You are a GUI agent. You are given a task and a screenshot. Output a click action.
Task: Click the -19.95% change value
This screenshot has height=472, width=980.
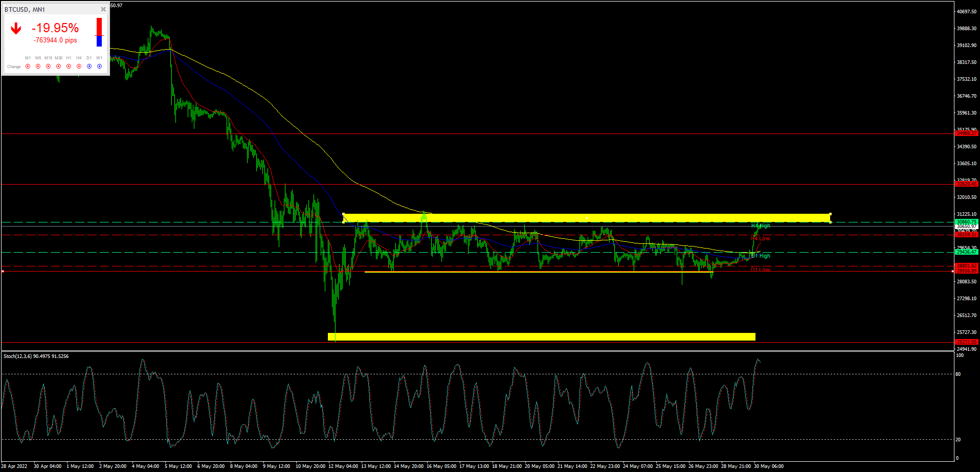point(55,28)
